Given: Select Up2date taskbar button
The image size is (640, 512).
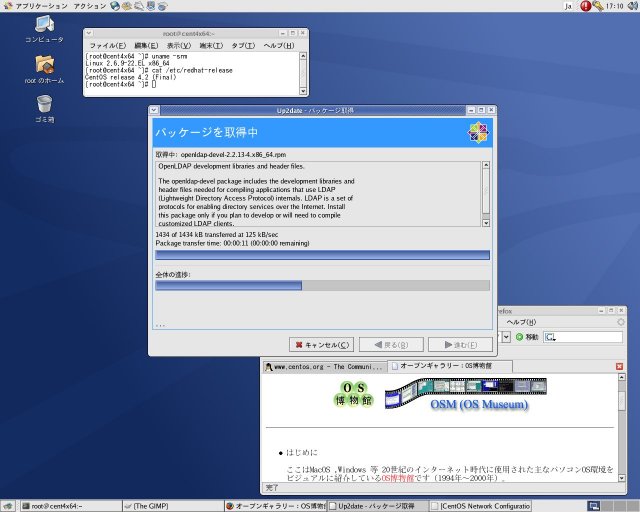Looking at the screenshot, I should tap(378, 506).
